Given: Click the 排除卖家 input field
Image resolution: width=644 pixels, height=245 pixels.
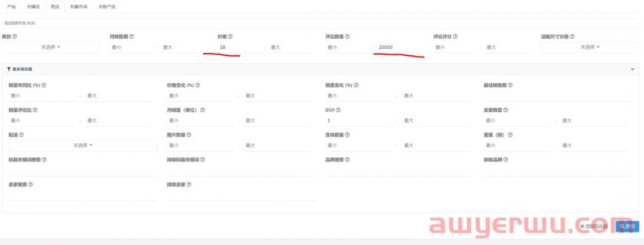Looking at the screenshot, I should coord(241,195).
